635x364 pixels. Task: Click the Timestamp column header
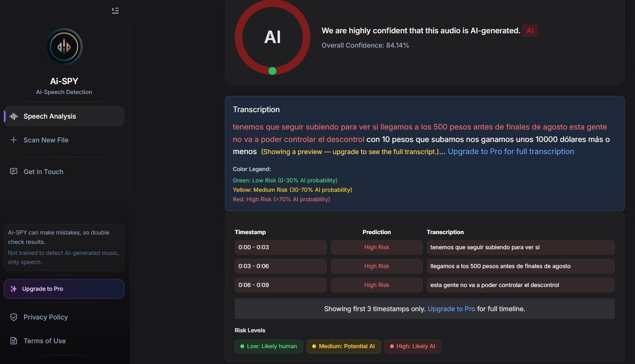(x=250, y=232)
